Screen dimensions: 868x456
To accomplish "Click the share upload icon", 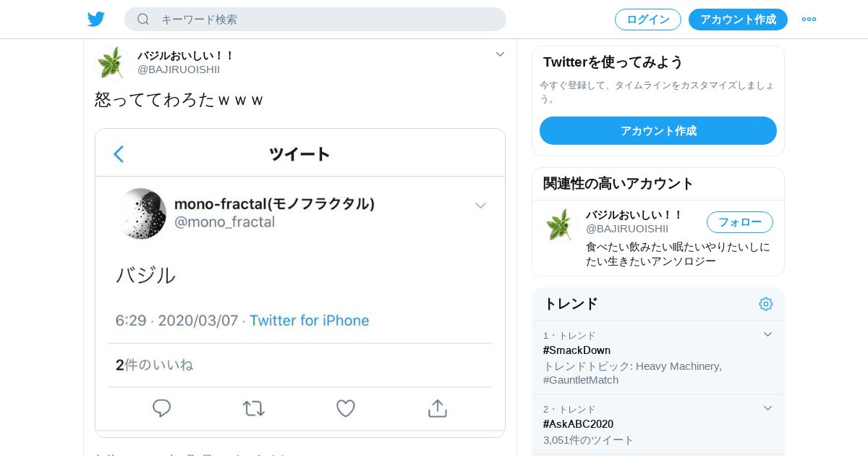I will (x=438, y=408).
